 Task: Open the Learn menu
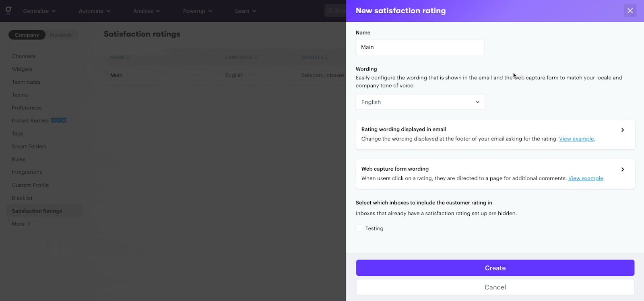click(x=246, y=11)
